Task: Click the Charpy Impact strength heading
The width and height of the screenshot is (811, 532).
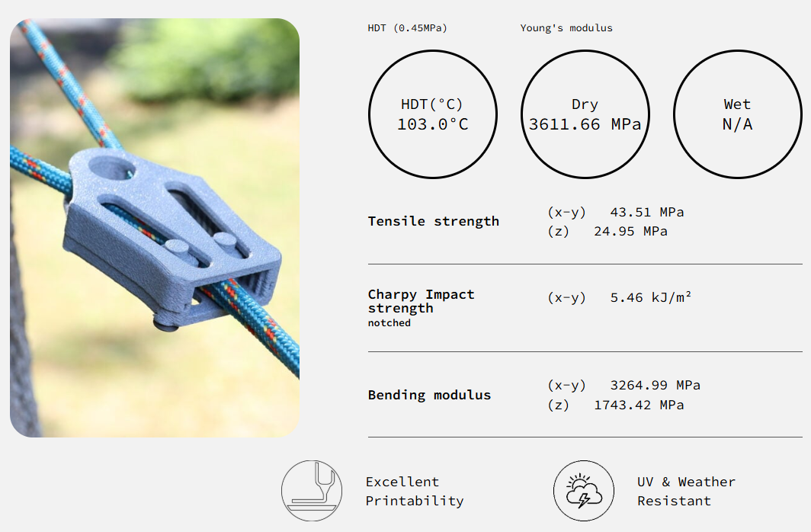Action: tap(421, 301)
